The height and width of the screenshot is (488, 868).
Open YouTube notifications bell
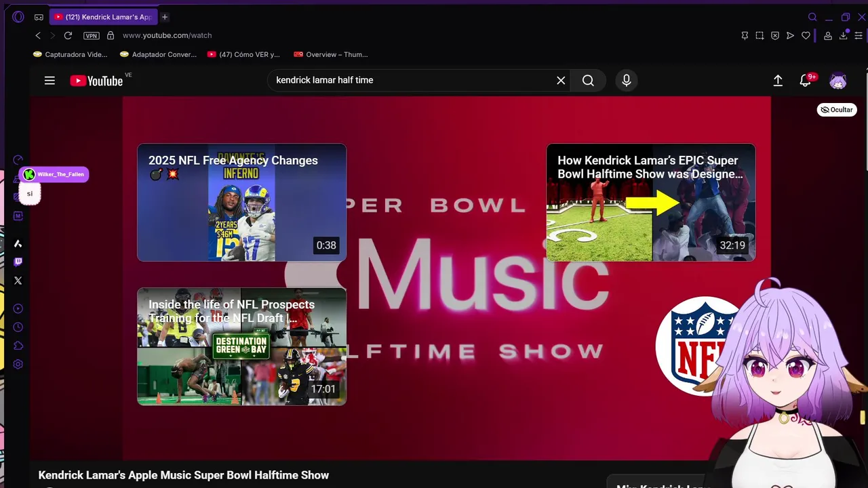click(x=805, y=81)
